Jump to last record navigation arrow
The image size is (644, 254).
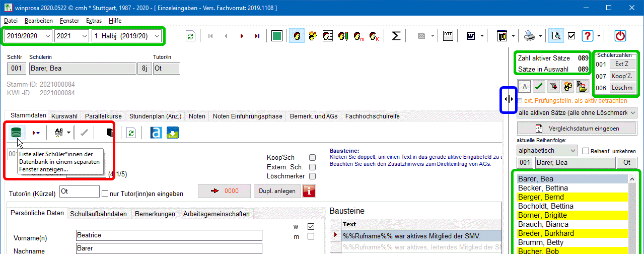[257, 36]
